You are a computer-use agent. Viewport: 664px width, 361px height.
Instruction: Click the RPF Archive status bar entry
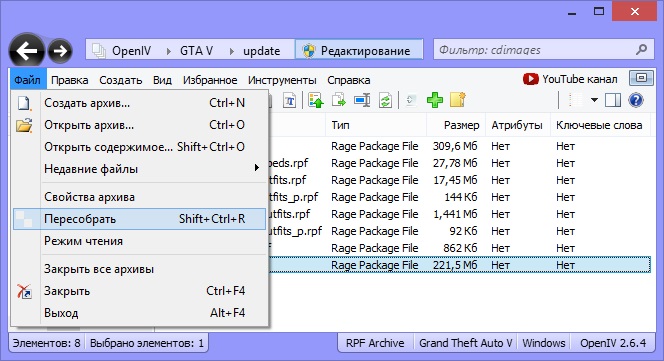click(x=375, y=343)
